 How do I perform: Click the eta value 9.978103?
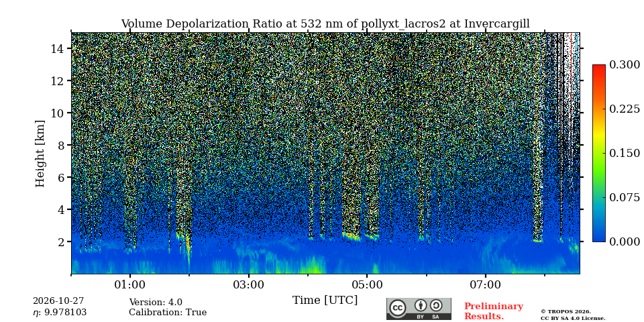[x=64, y=313]
